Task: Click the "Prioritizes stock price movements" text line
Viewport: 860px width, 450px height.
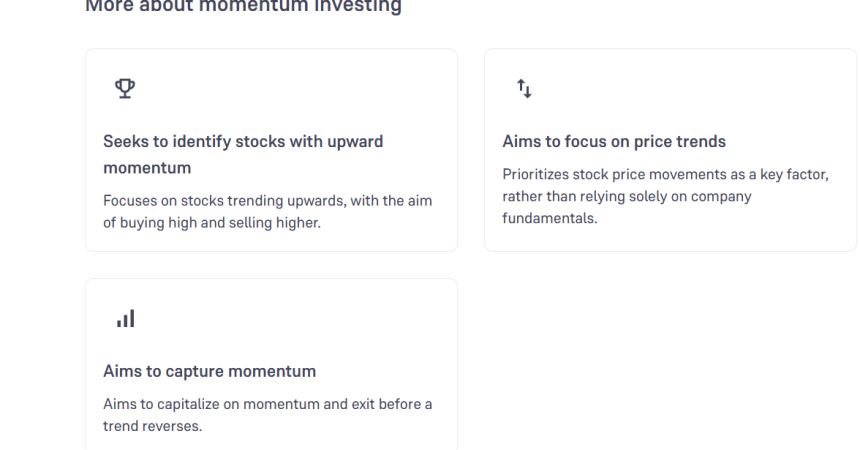Action: (665, 176)
